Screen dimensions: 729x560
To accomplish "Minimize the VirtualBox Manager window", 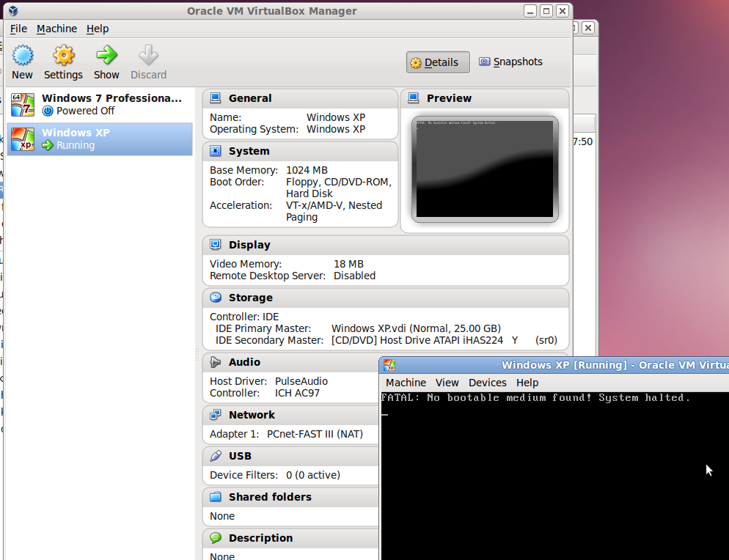I will pyautogui.click(x=530, y=11).
